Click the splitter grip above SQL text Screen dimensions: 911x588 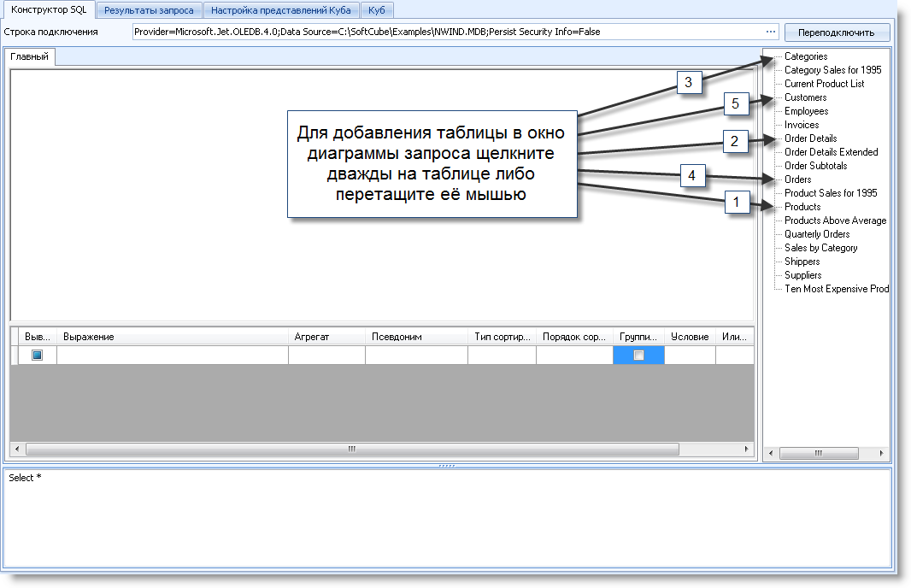pos(447,466)
